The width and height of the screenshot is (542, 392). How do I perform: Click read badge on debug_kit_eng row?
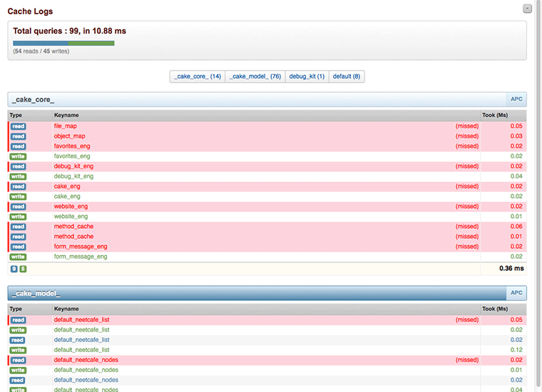pos(18,167)
